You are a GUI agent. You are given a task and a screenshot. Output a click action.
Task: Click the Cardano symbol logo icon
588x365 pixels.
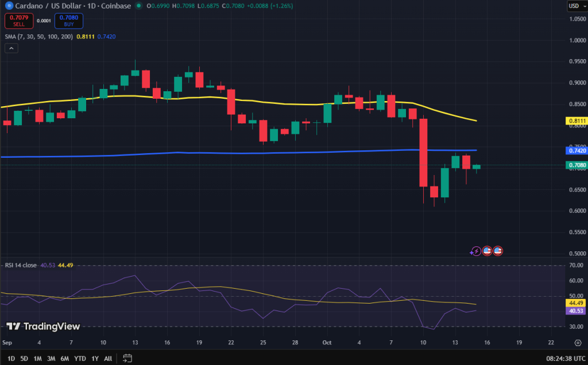tap(9, 6)
